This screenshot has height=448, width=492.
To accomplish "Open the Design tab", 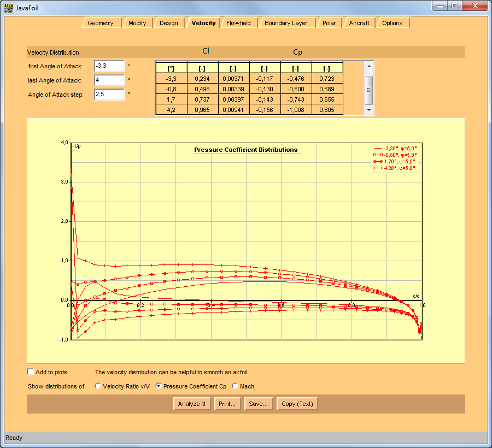I will point(168,23).
